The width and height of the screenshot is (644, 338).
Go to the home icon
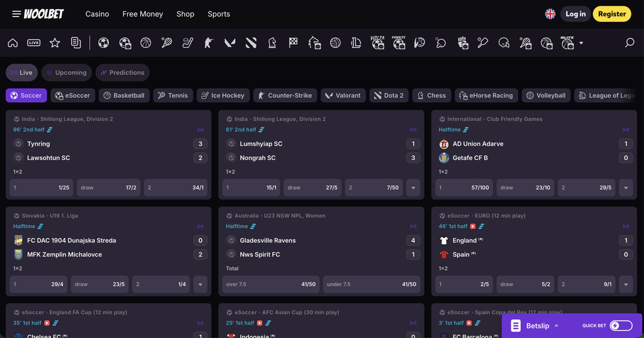point(13,43)
